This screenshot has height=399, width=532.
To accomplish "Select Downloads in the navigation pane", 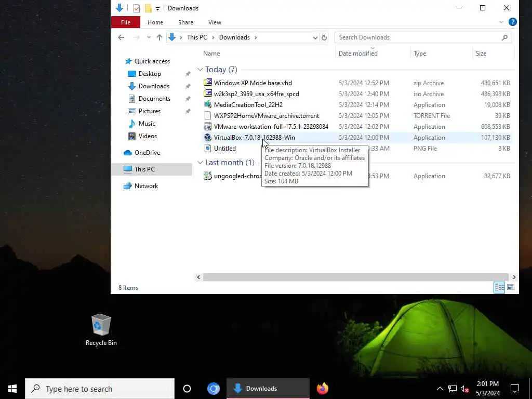I will click(x=153, y=86).
